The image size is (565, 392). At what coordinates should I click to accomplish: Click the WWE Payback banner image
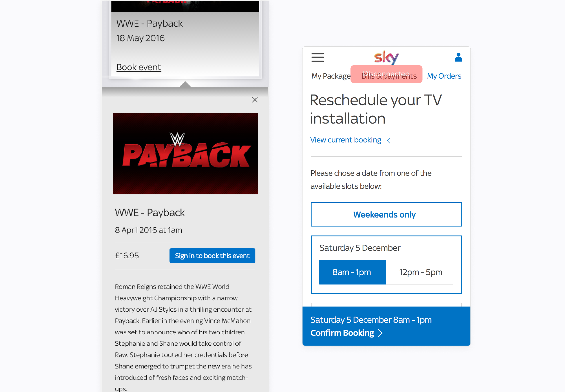(x=185, y=153)
